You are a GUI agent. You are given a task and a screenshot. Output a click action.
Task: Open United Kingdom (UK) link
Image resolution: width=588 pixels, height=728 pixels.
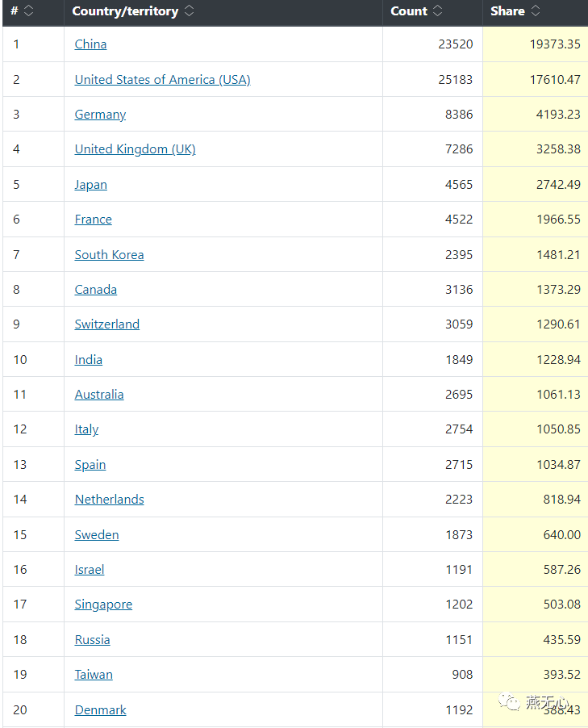pyautogui.click(x=135, y=149)
